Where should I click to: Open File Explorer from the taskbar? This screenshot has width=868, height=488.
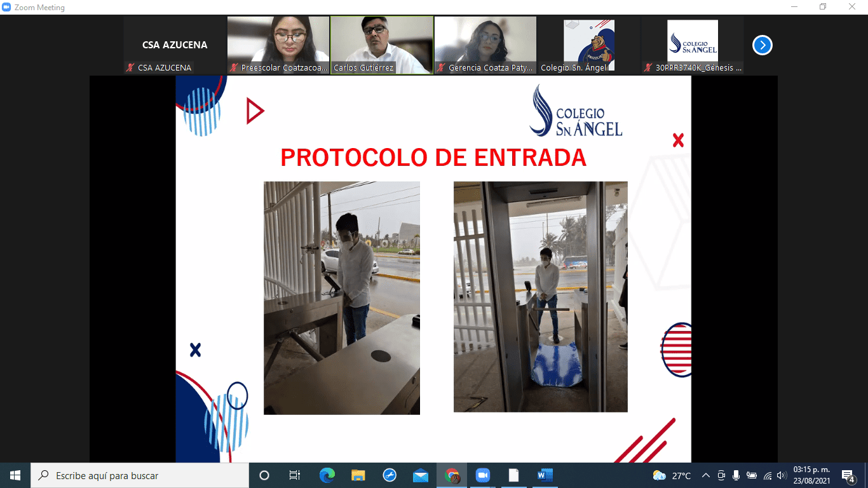(358, 475)
